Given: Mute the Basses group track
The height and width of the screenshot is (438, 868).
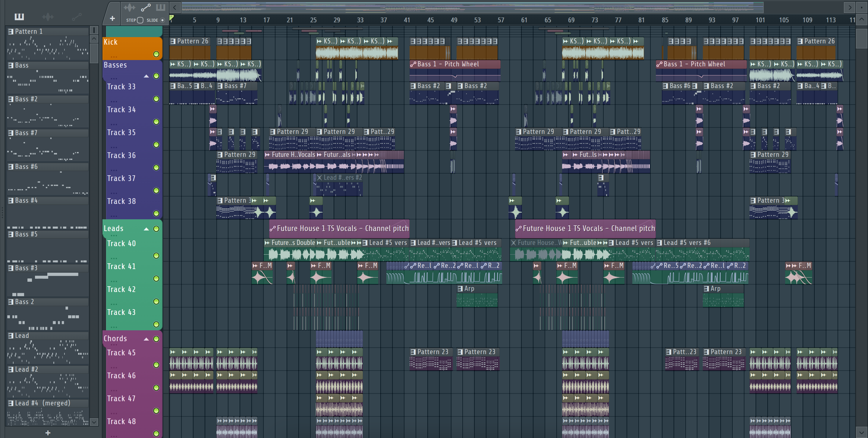Looking at the screenshot, I should 156,76.
